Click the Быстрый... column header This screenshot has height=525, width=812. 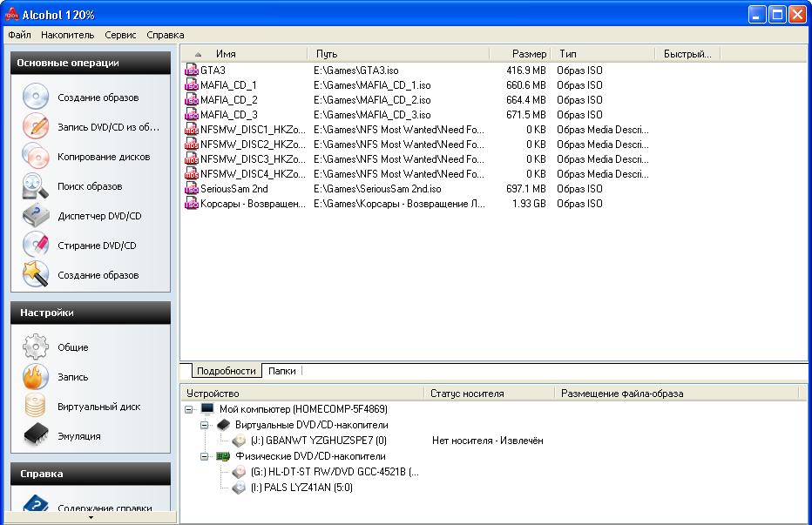687,54
